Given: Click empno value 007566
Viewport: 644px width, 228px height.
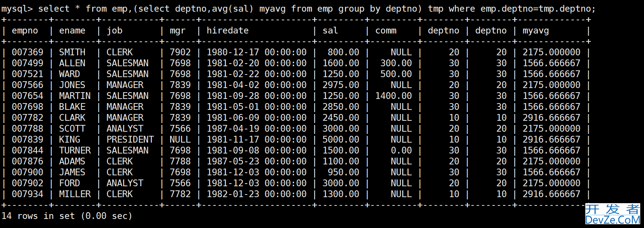Looking at the screenshot, I should [x=27, y=85].
